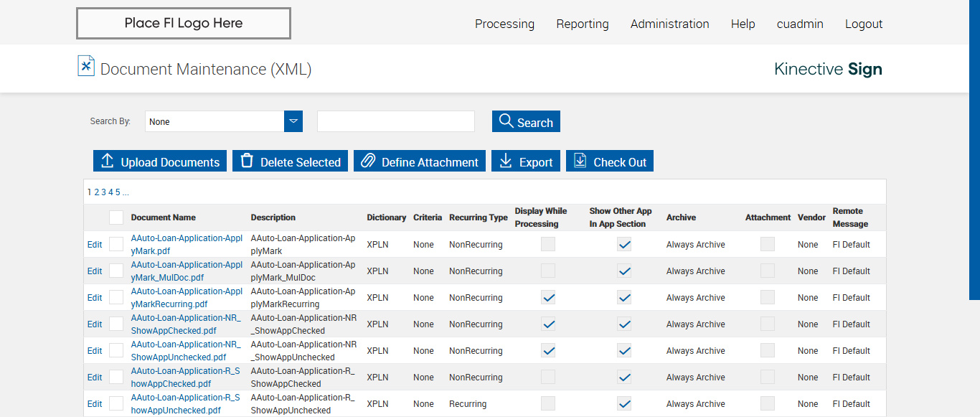Screen dimensions: 980x417
Task: Select the AAuto-Loan-Application-ApplyMark.pdf row checkbox
Action: click(116, 245)
